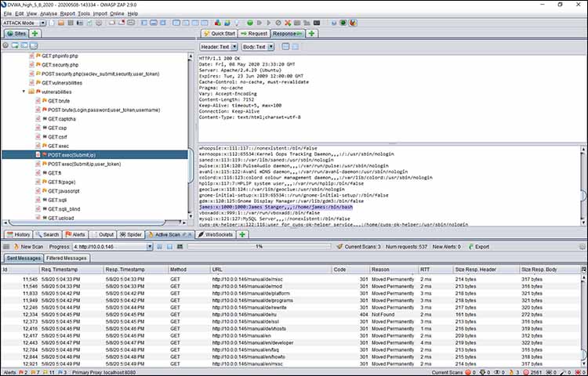Click the pause scan icon next to Progress dropdown
588x376 pixels.
point(160,247)
